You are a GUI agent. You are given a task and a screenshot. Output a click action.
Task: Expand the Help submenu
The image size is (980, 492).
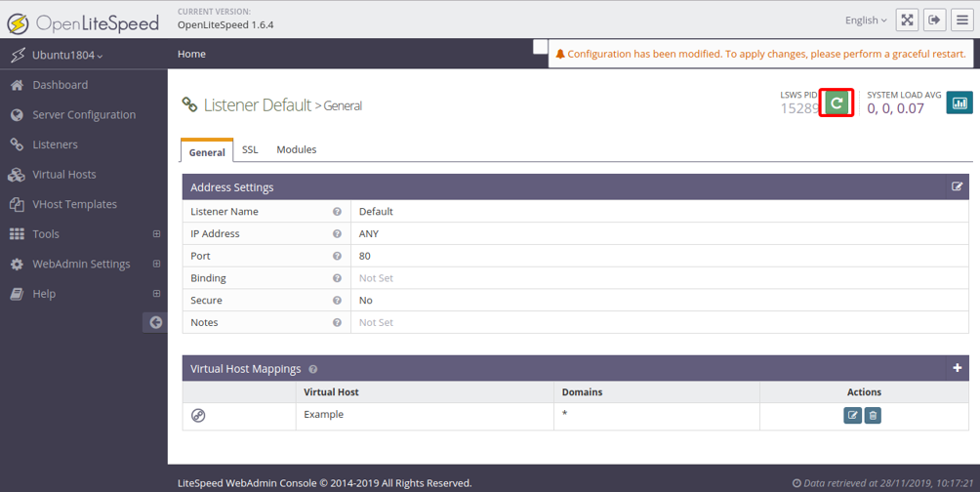(x=156, y=293)
